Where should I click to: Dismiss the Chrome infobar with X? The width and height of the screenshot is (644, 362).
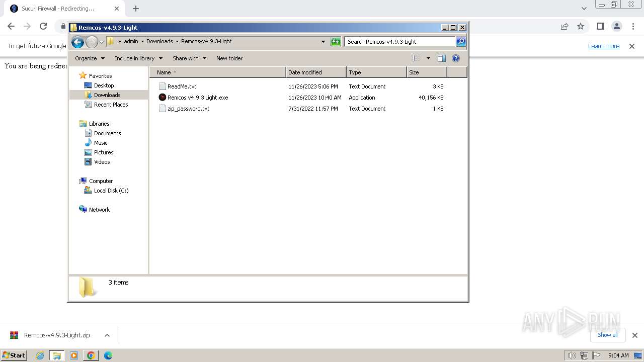[x=632, y=46]
